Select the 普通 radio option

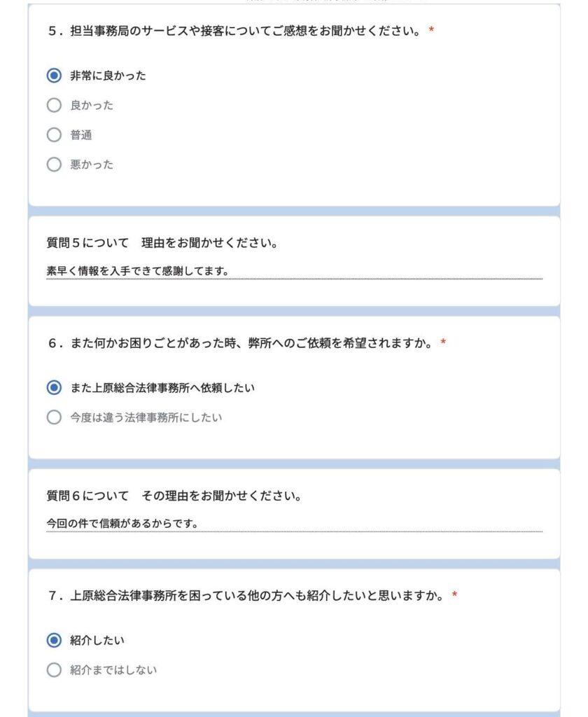(x=54, y=135)
